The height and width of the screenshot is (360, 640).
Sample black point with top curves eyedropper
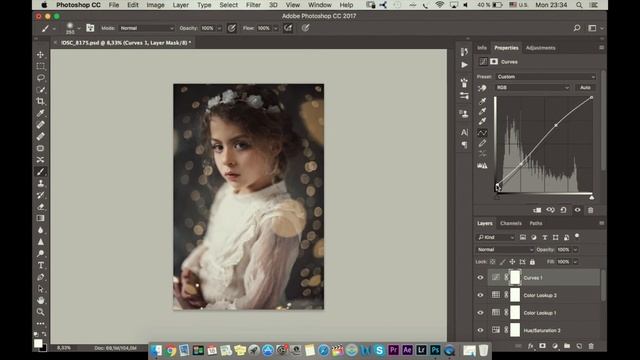point(482,101)
